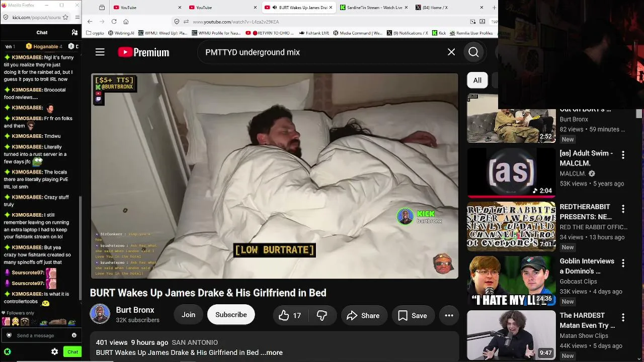Viewport: 644px width, 362px height.
Task: Click the Kick logo in chat footer
Action: [7, 352]
